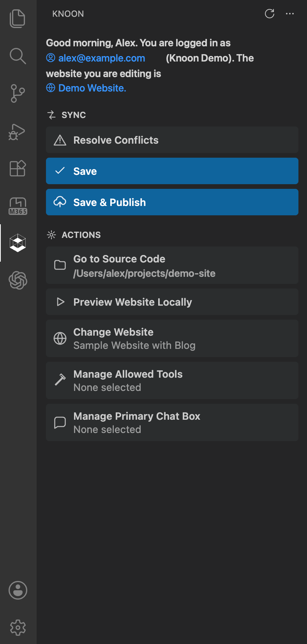Click the SYNC section heading
Viewport: 307px width, 644px height.
[74, 115]
